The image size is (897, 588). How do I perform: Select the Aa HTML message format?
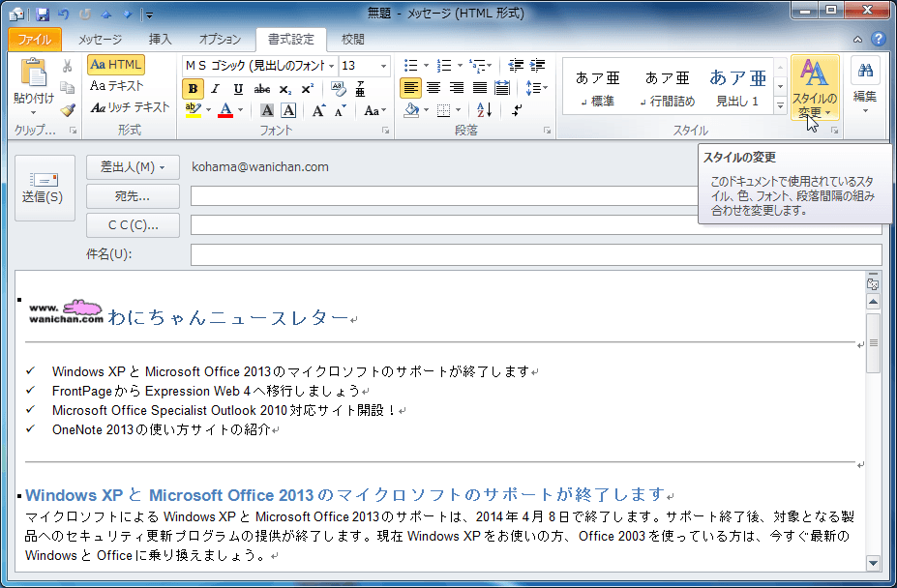(x=115, y=65)
